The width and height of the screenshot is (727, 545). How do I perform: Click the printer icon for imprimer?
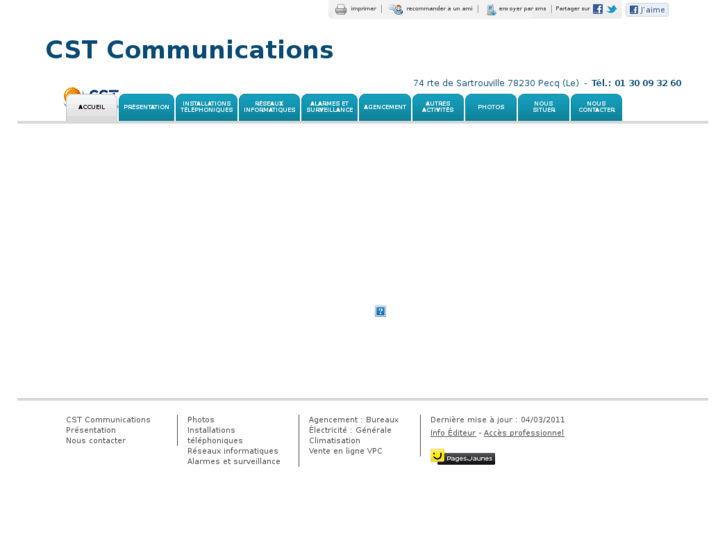(341, 9)
